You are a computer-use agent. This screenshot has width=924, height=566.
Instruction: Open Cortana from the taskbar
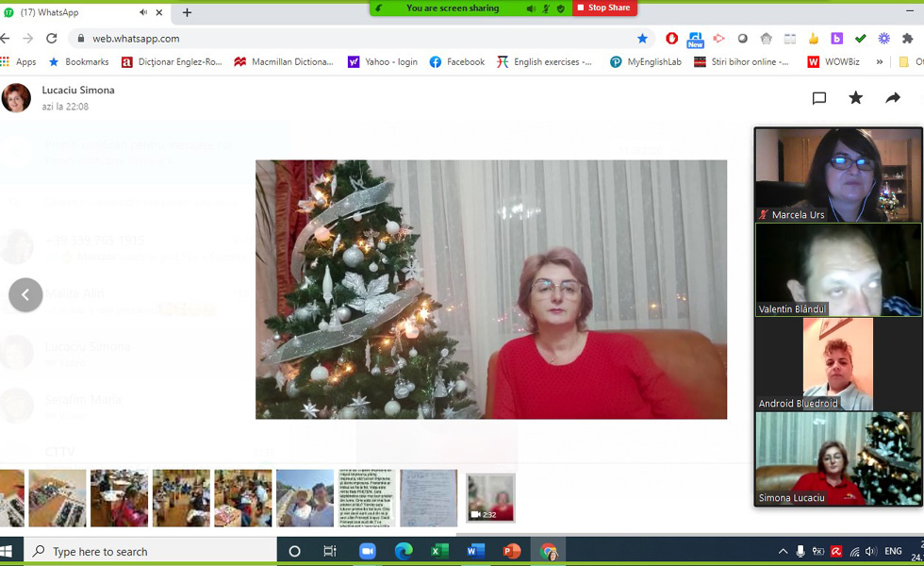294,551
